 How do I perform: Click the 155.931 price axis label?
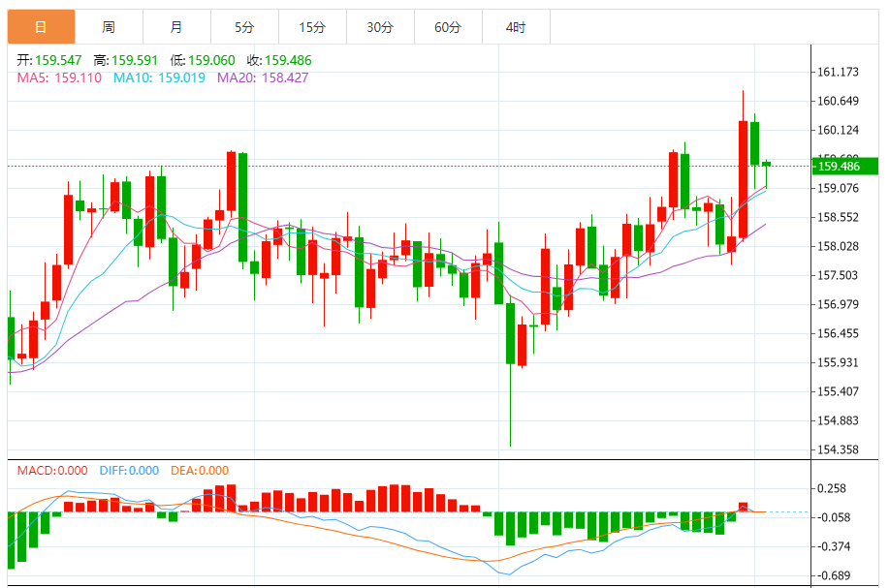click(x=838, y=362)
